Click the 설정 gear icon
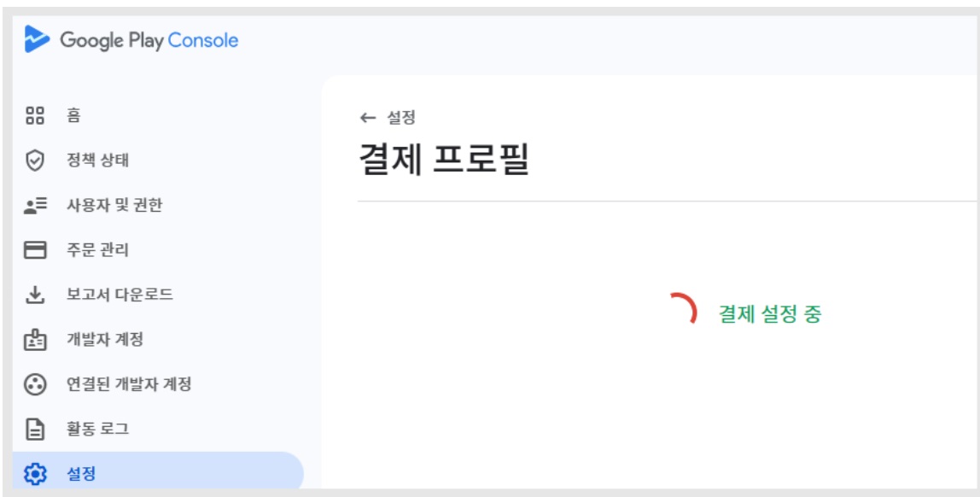The width and height of the screenshot is (980, 497). click(x=35, y=474)
